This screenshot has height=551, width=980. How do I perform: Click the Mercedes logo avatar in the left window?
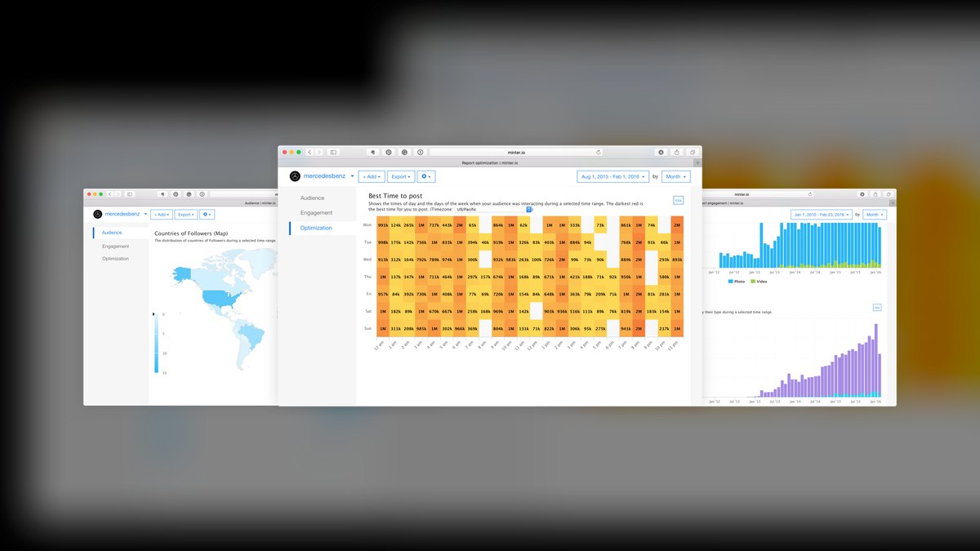97,214
